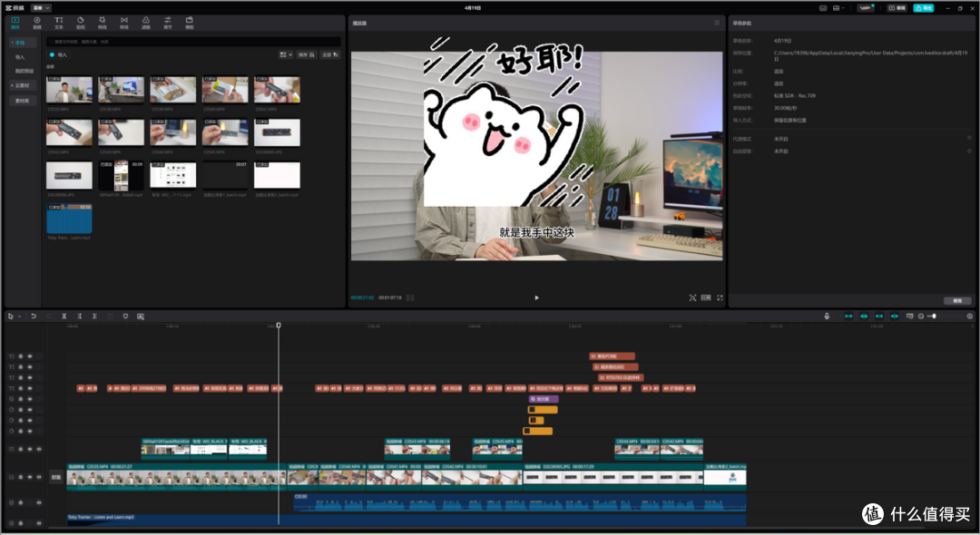Click the 导出 export button
The image size is (980, 535).
(x=923, y=8)
